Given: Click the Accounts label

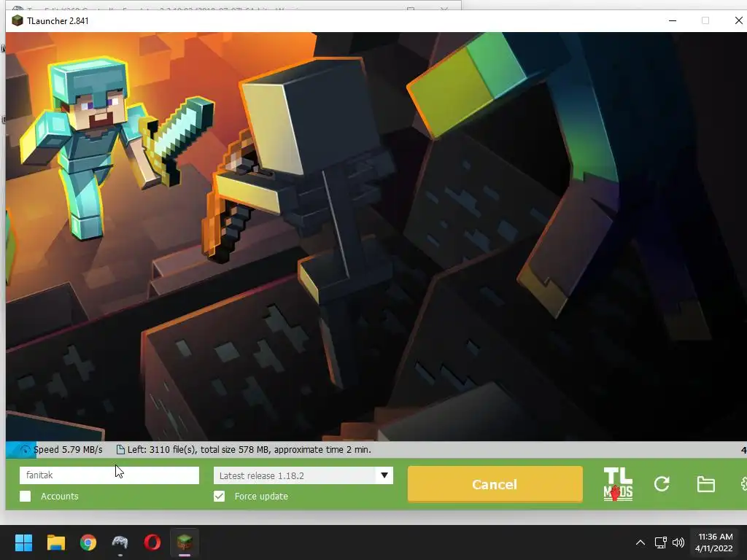Looking at the screenshot, I should (x=60, y=496).
